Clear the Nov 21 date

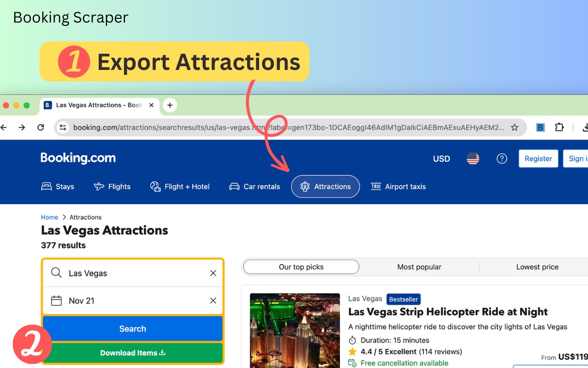click(x=213, y=301)
